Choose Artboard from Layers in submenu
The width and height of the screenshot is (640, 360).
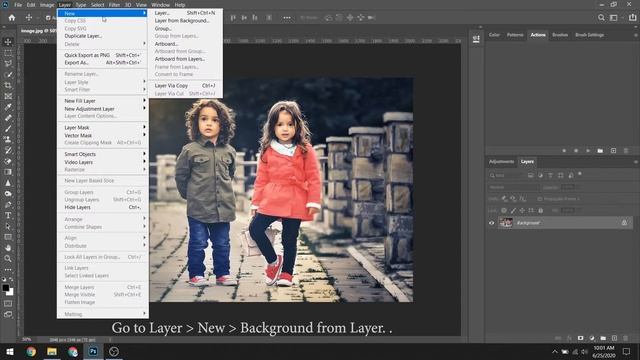point(180,59)
